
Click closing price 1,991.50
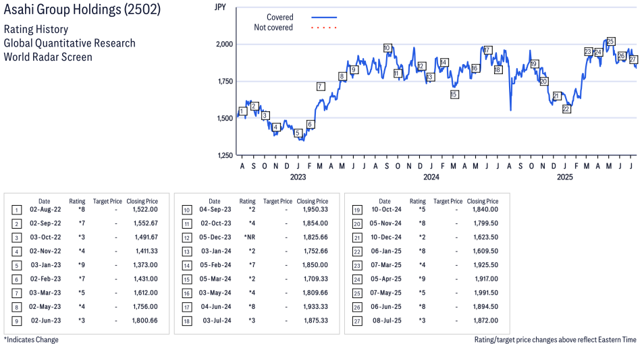tap(486, 293)
